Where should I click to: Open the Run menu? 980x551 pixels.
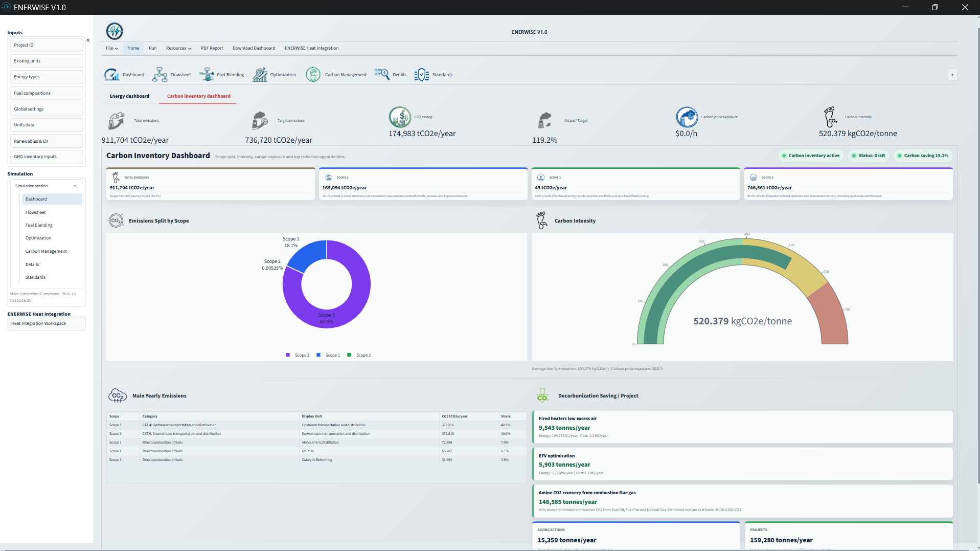(x=153, y=48)
